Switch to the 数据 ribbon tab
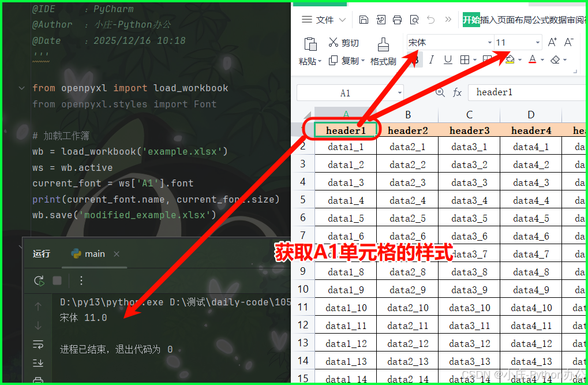The image size is (588, 385). (x=556, y=20)
